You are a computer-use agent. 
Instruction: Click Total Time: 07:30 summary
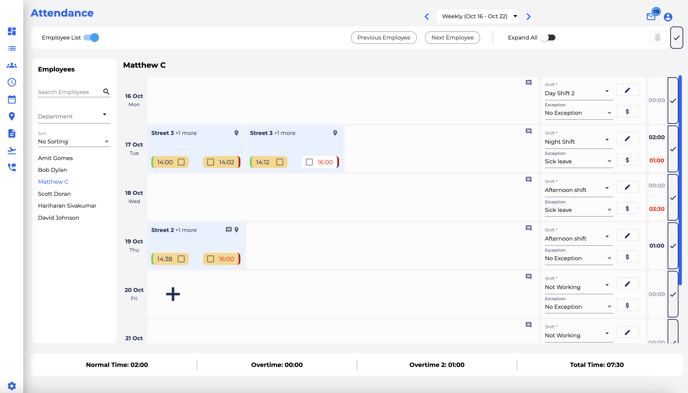597,364
